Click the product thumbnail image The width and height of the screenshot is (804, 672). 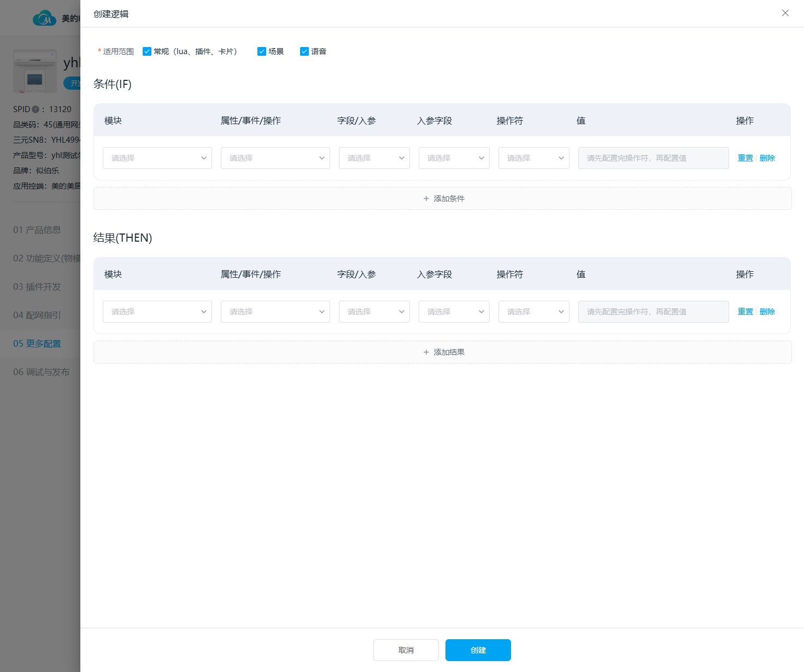click(35, 71)
